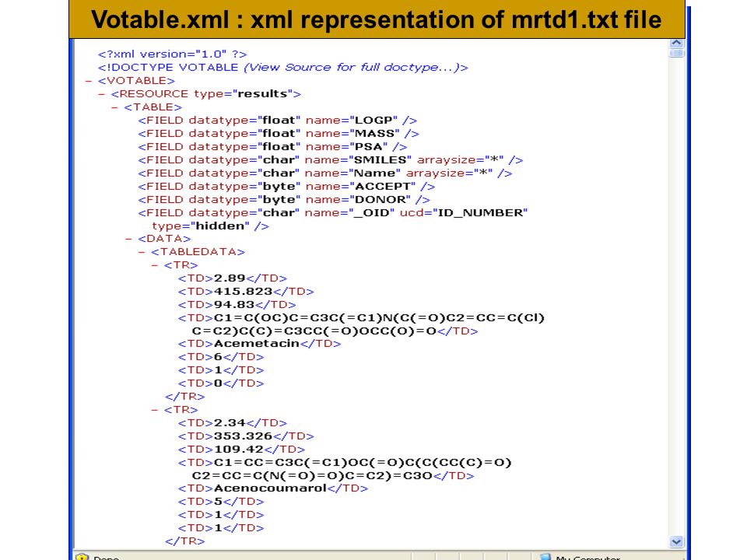Image resolution: width=747 pixels, height=560 pixels.
Task: Click the closing /TR tag after Acenocoumarol row
Action: point(185,541)
